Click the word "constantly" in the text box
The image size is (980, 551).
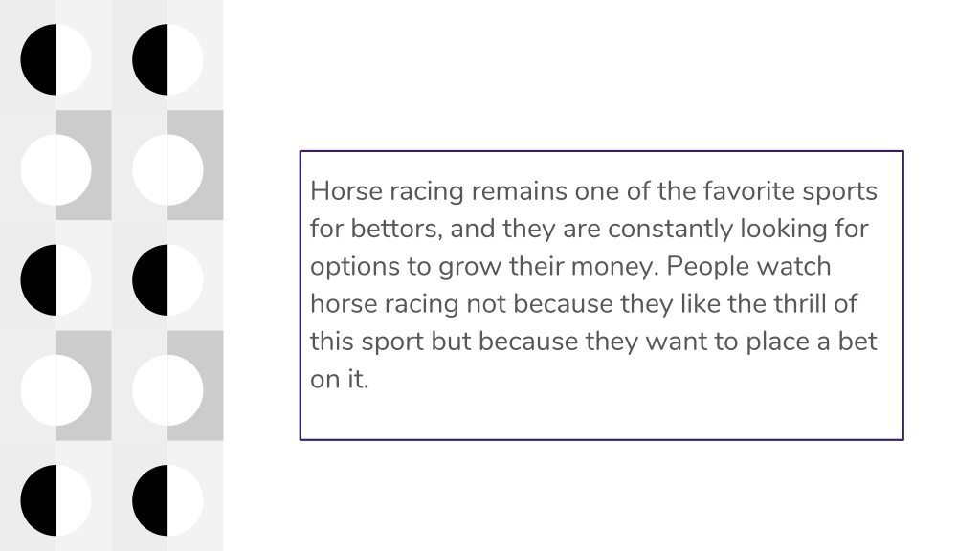pos(670,230)
